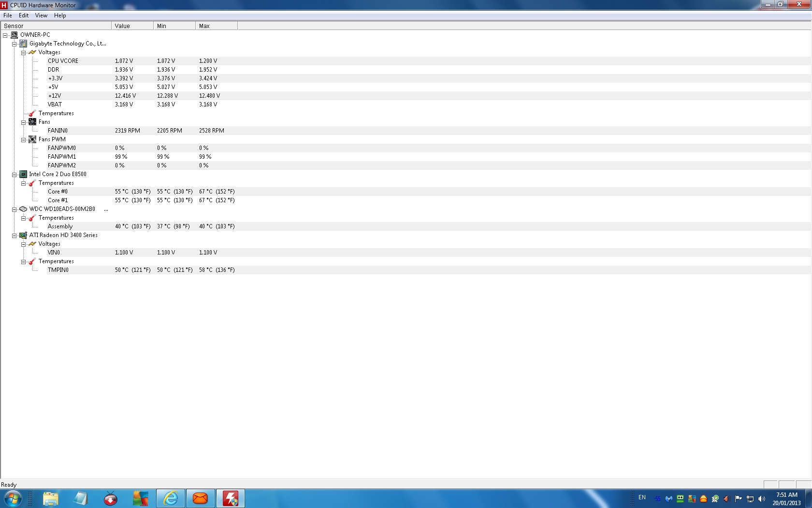Click the 12.480 V max value
Image resolution: width=812 pixels, height=508 pixels.
pyautogui.click(x=209, y=96)
